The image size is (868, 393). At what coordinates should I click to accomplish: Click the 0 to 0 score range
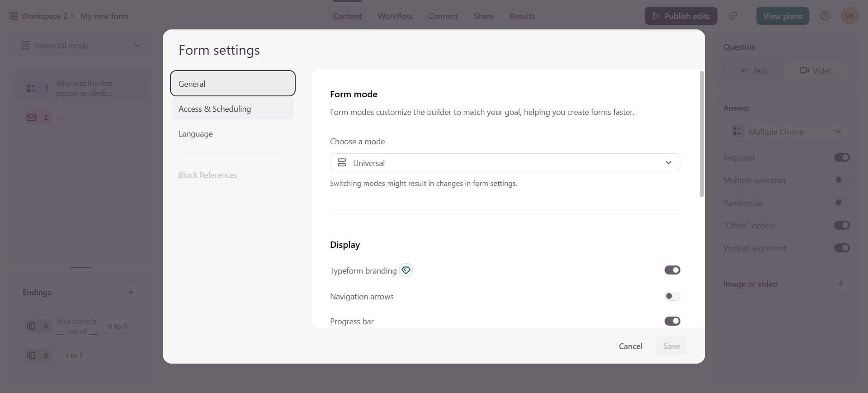click(118, 326)
